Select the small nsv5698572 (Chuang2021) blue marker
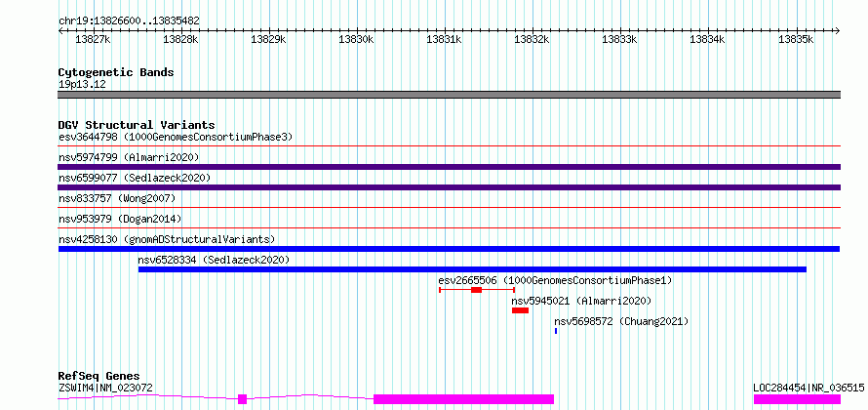This screenshot has width=868, height=410. click(x=556, y=331)
